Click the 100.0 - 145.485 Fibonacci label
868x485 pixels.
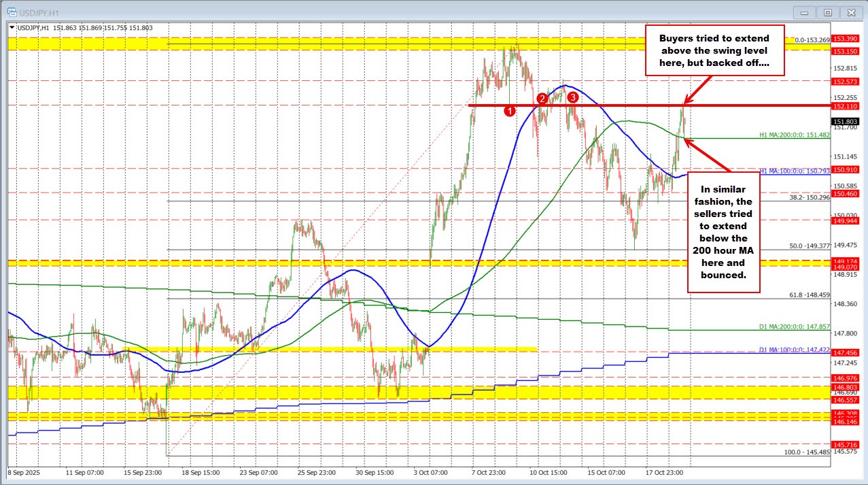coord(806,452)
